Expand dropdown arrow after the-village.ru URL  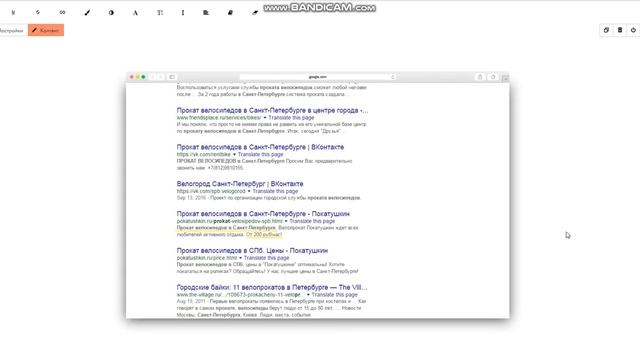[308, 295]
